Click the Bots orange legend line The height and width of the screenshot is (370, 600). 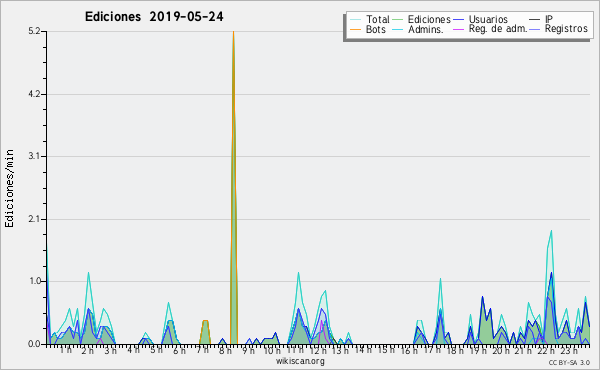click(355, 29)
